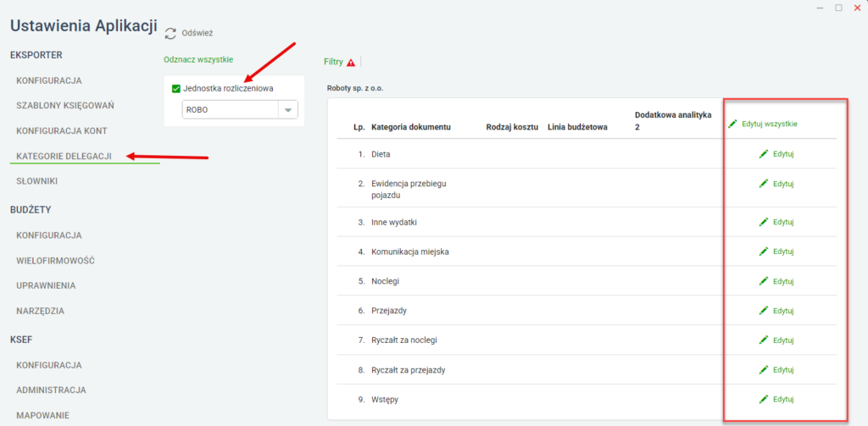Click Ryczałt za przejazdy category name
The width and height of the screenshot is (868, 426).
tap(409, 370)
